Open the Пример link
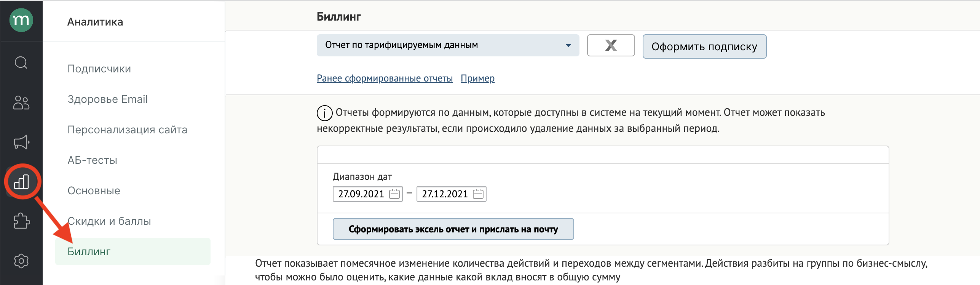The height and width of the screenshot is (285, 980). tap(477, 78)
